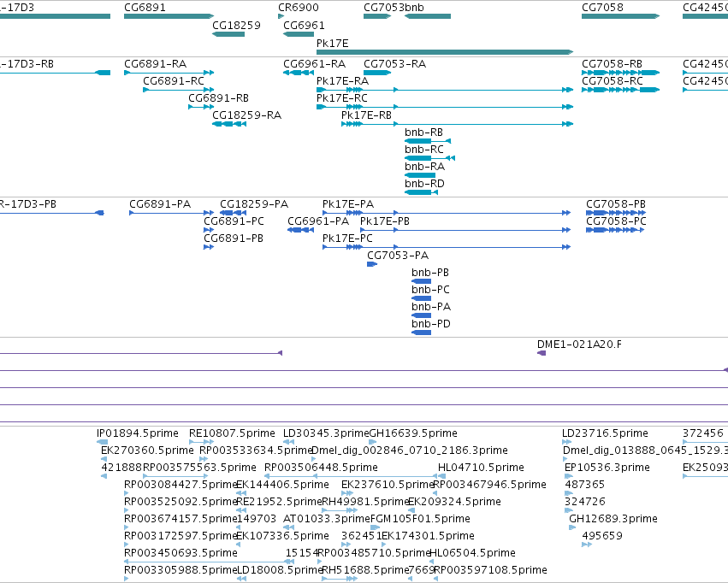Open the 372456 EST label
Image resolution: width=728 pixels, height=583 pixels.
(703, 433)
